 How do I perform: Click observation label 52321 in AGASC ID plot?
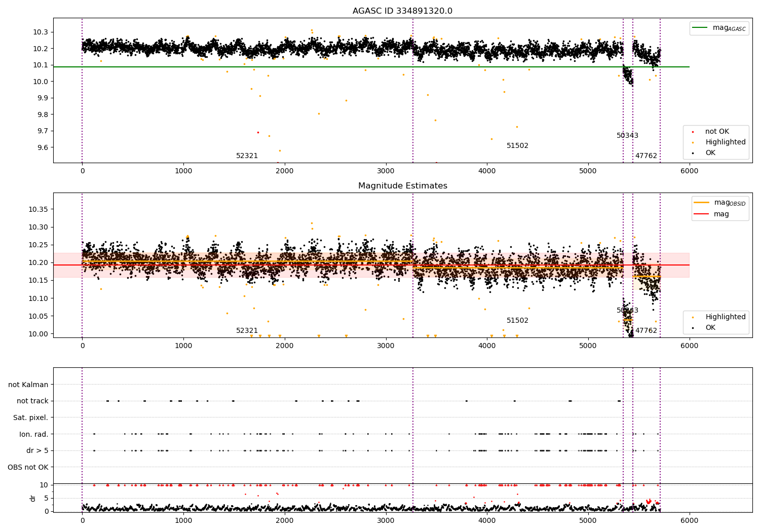(x=247, y=156)
